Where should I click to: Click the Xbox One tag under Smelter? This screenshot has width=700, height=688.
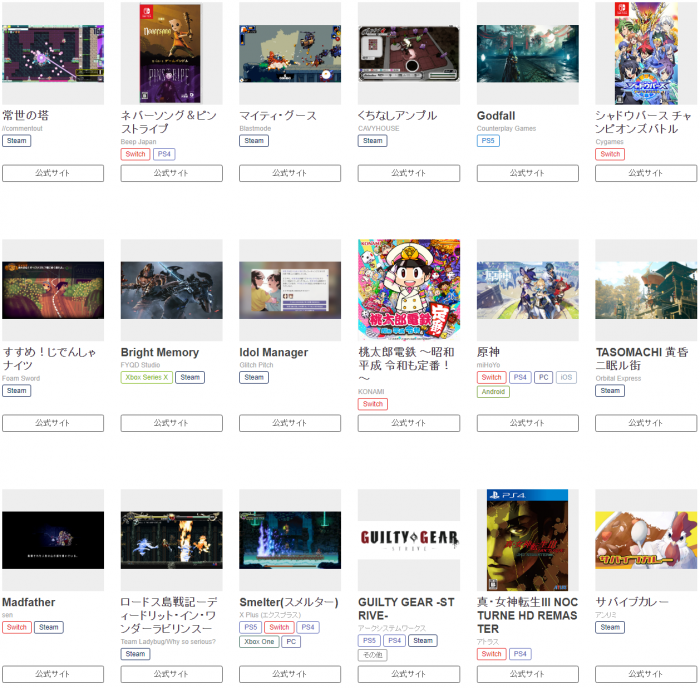point(259,642)
